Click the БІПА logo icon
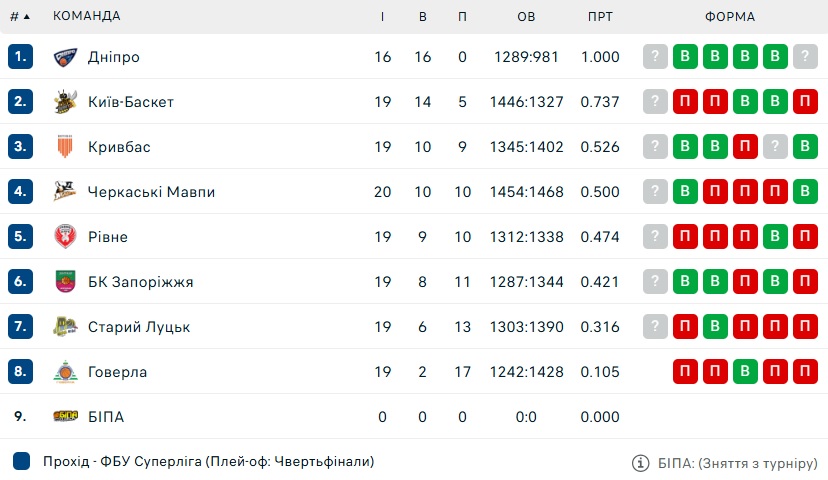The width and height of the screenshot is (828, 480). pyautogui.click(x=65, y=416)
